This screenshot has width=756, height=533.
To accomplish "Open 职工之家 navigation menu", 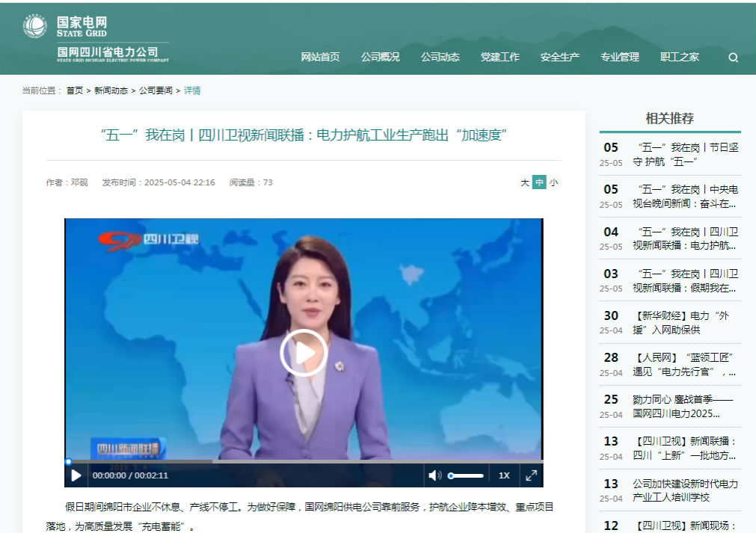I will (679, 57).
